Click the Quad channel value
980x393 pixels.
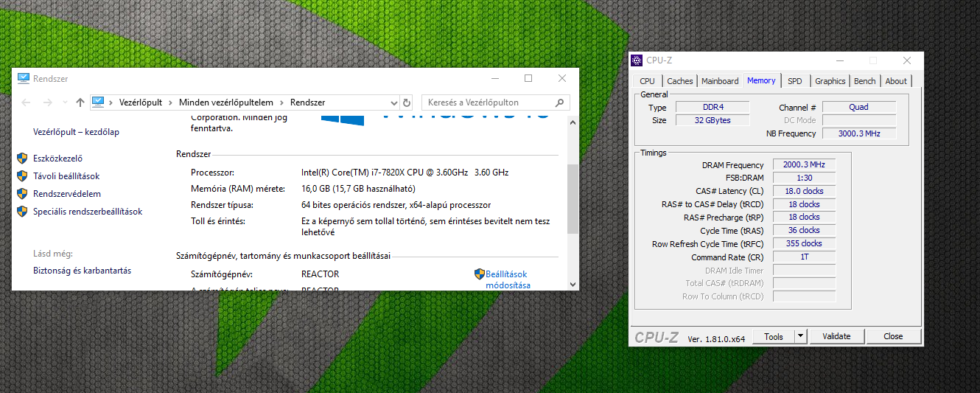(x=859, y=107)
